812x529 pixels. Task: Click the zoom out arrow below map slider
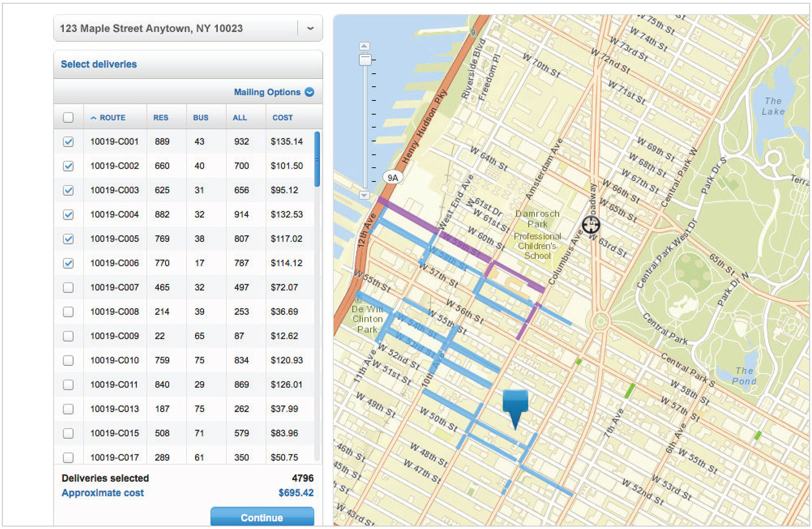coord(364,195)
